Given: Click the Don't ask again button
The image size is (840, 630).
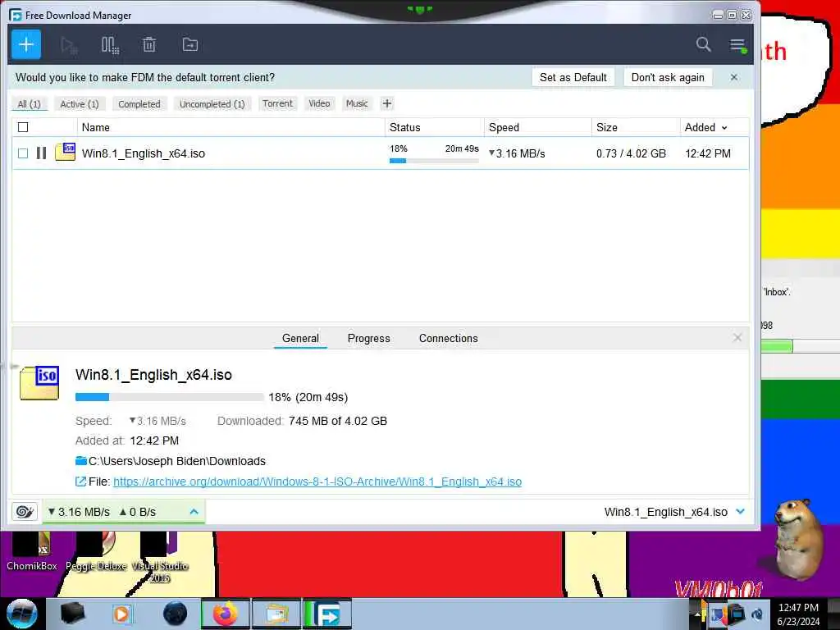Looking at the screenshot, I should (x=668, y=77).
